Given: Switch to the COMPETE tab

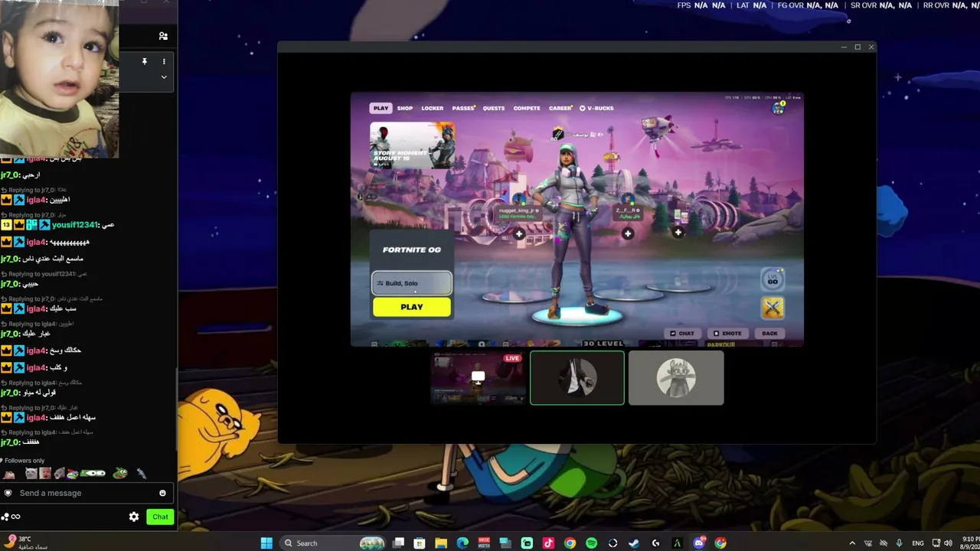Looking at the screenshot, I should [x=527, y=108].
